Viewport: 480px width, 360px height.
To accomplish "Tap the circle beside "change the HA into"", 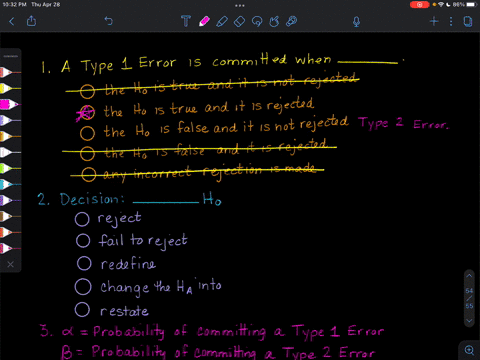I will click(83, 287).
